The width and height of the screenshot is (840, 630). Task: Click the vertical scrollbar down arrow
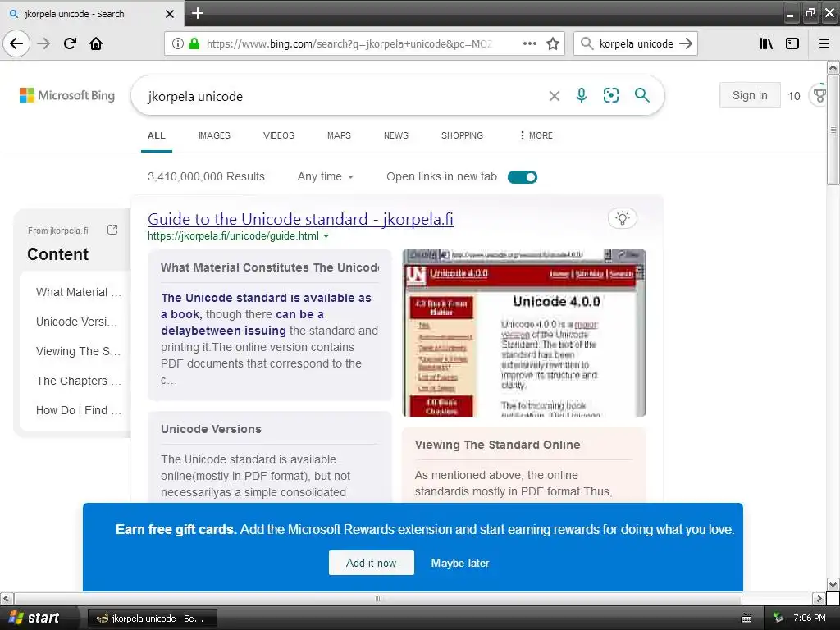tap(833, 584)
